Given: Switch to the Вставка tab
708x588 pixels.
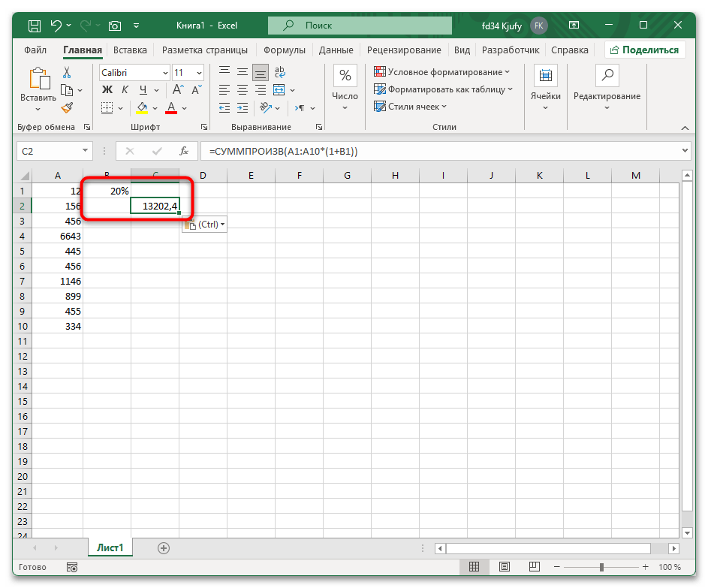Looking at the screenshot, I should (130, 50).
